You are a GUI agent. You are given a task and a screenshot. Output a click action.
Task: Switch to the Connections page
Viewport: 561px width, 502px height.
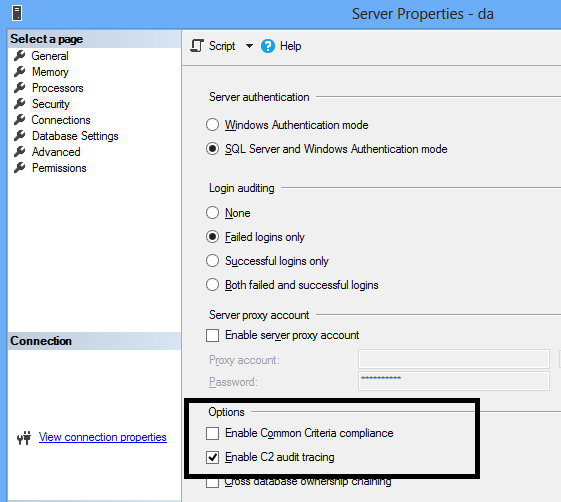[x=61, y=120]
